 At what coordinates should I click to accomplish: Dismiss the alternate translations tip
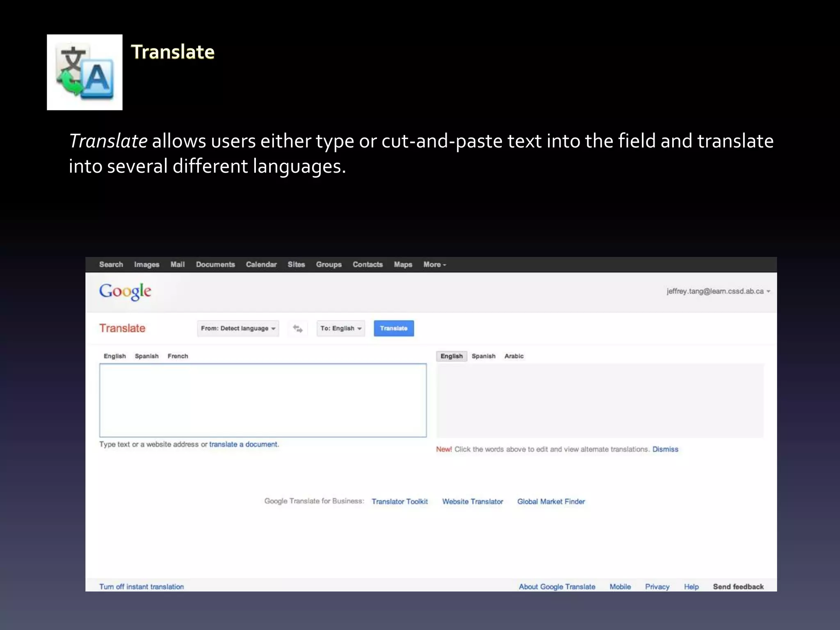[x=665, y=449]
